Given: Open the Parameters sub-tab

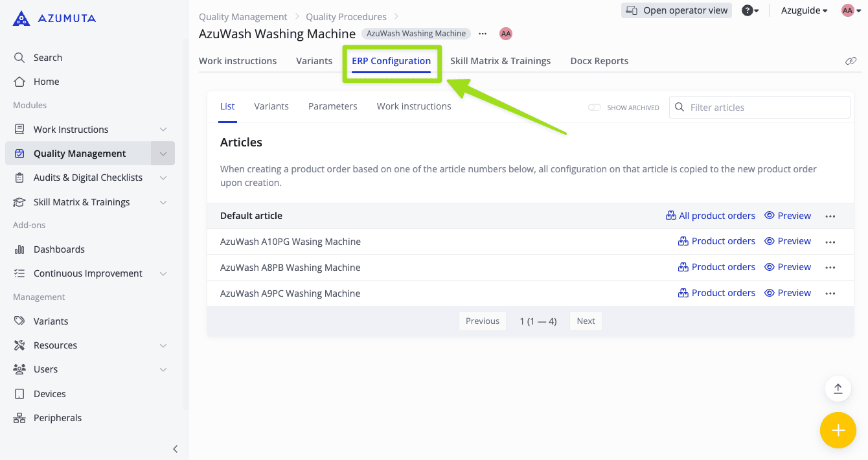Looking at the screenshot, I should (x=332, y=106).
